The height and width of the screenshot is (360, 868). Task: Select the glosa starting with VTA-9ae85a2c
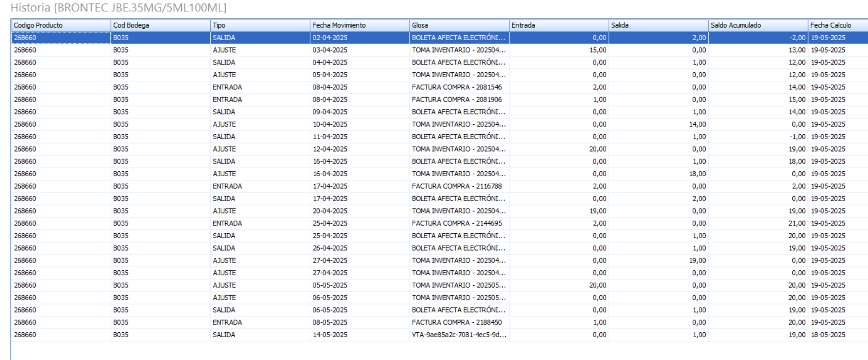(459, 335)
